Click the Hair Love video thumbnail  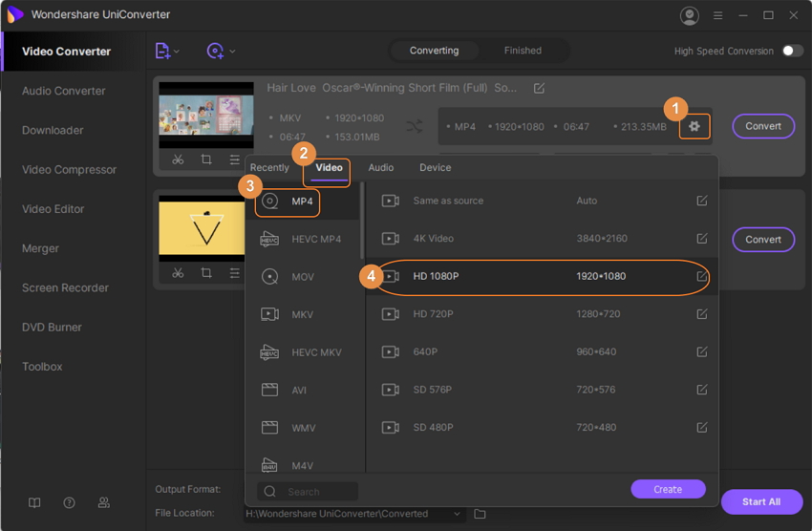pos(206,115)
